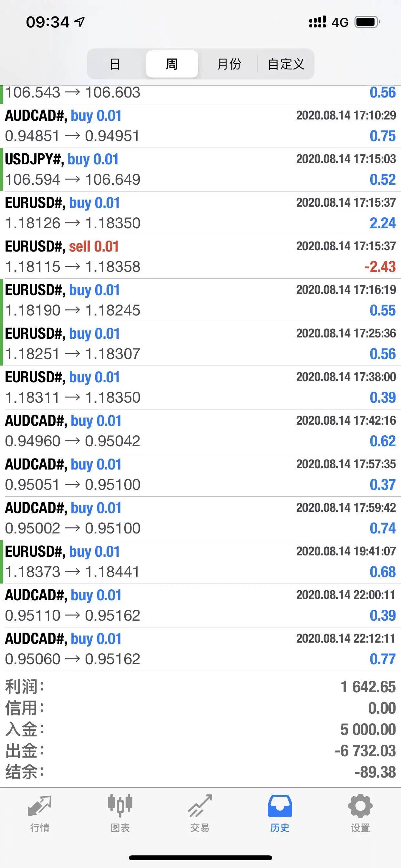Expand EURUSD# trade with 2.24 profit

(x=200, y=213)
